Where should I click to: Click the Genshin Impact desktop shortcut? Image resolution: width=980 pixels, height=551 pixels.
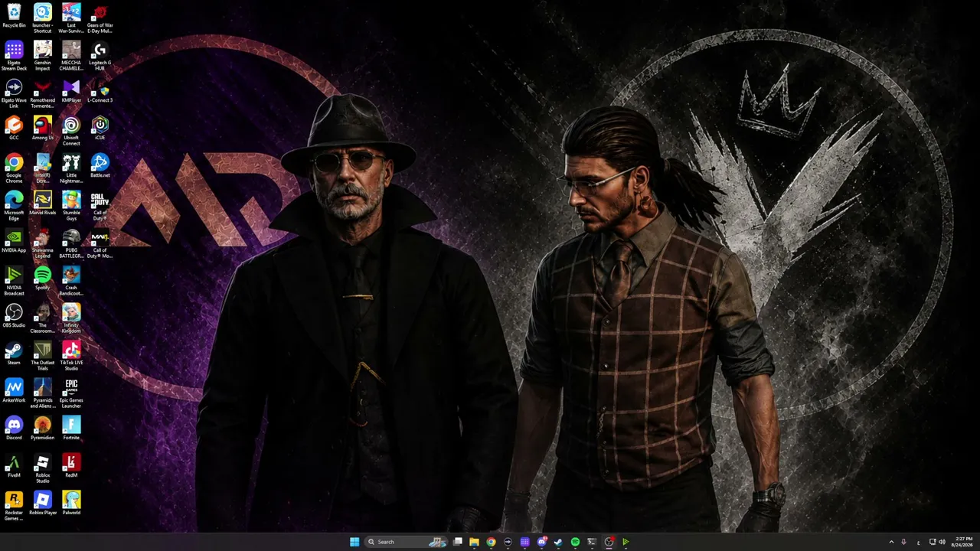click(x=43, y=56)
